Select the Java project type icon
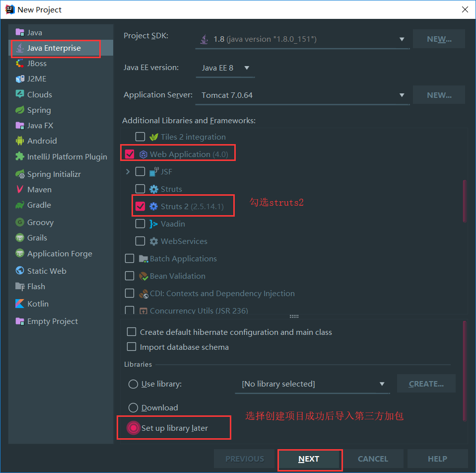The width and height of the screenshot is (476, 473). [x=20, y=32]
